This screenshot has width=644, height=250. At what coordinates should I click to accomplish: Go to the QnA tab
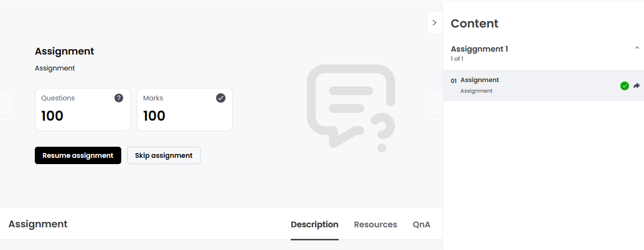coord(421,224)
